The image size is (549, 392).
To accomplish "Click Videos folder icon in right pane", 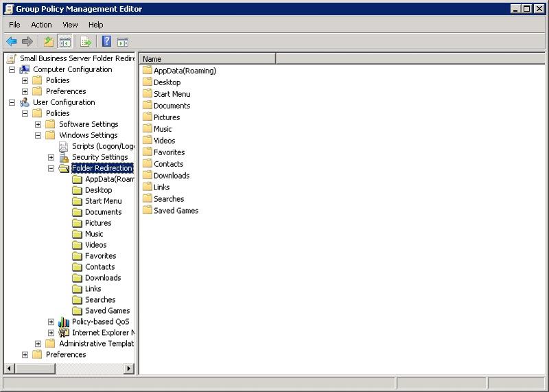I will pyautogui.click(x=148, y=140).
